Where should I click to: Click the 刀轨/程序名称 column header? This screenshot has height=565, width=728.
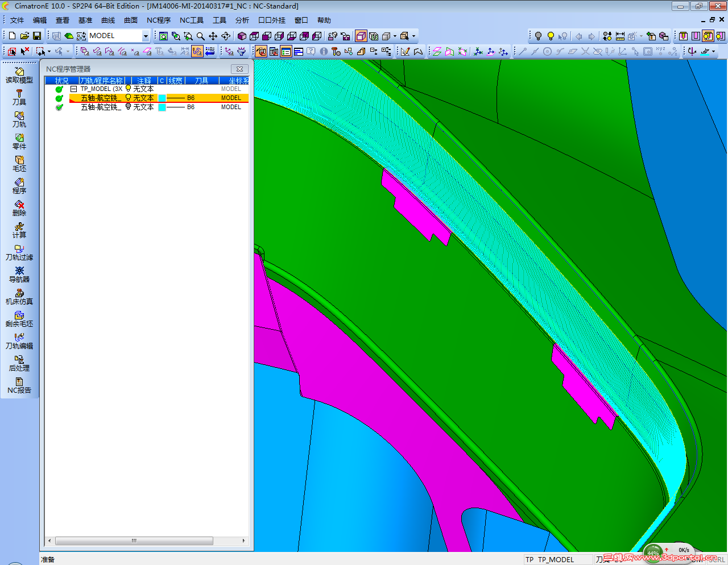(101, 81)
